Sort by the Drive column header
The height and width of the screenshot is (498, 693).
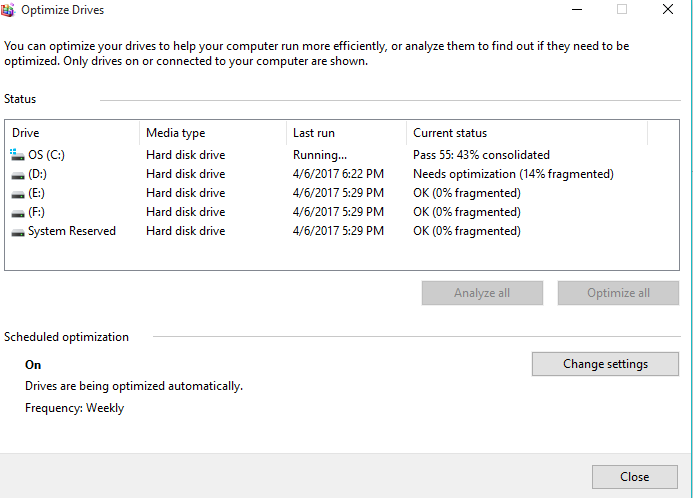pos(72,133)
